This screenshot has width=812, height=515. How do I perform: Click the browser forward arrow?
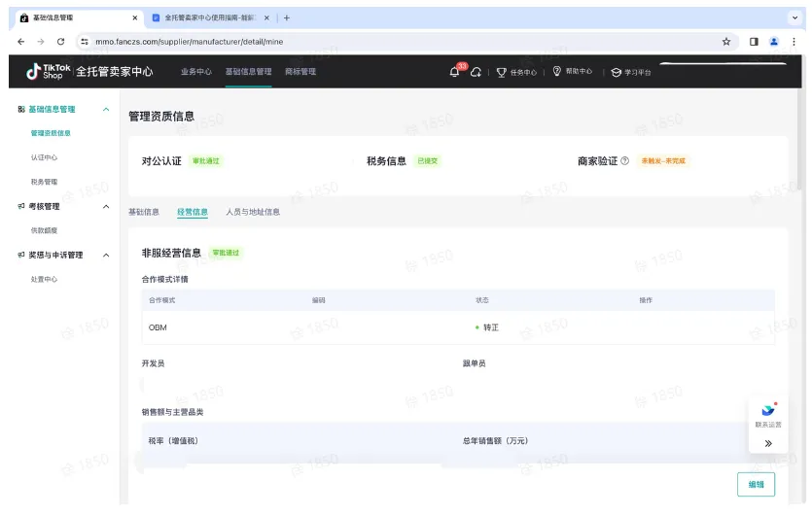[x=41, y=42]
